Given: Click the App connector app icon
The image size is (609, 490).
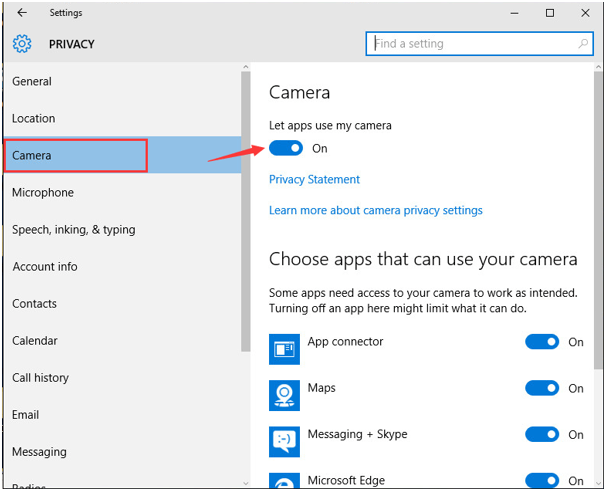Looking at the screenshot, I should 284,349.
